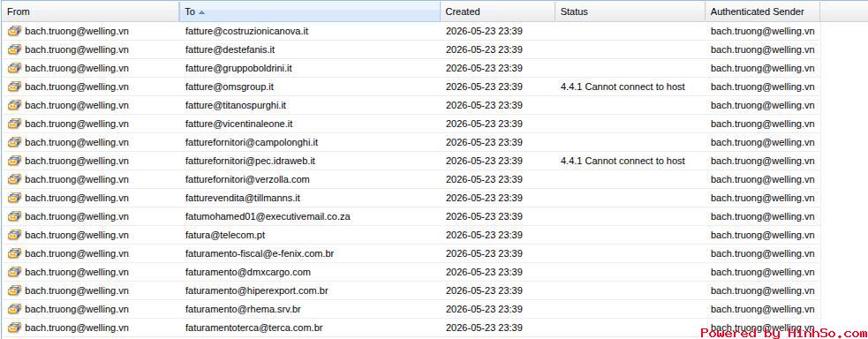The width and height of the screenshot is (868, 339).
Task: Click the mail icon for fatturefornitori@campolonghi.it row
Action: (14, 142)
